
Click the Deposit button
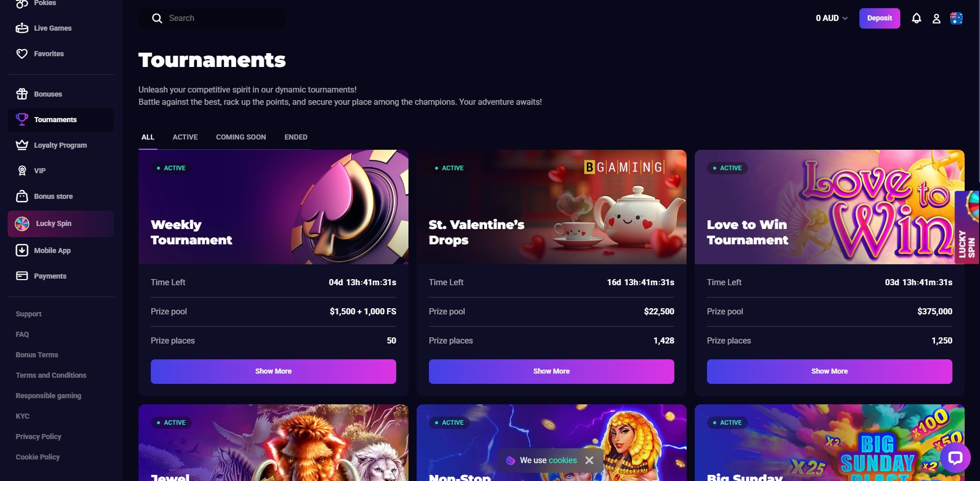click(x=879, y=18)
